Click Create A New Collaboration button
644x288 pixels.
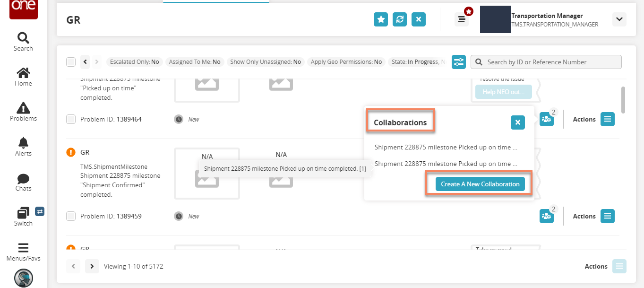[x=480, y=184]
